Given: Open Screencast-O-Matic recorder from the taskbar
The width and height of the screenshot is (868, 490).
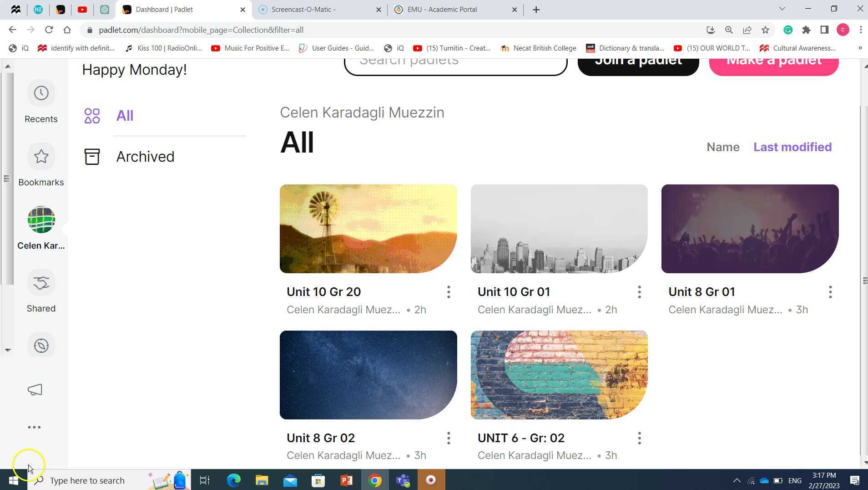Looking at the screenshot, I should coord(430,480).
